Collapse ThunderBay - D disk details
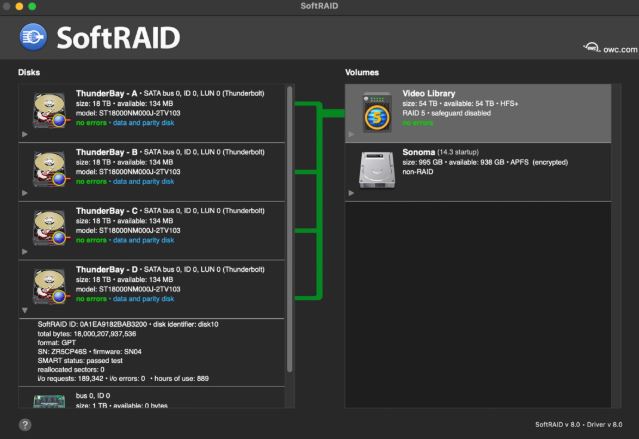 tap(25, 310)
